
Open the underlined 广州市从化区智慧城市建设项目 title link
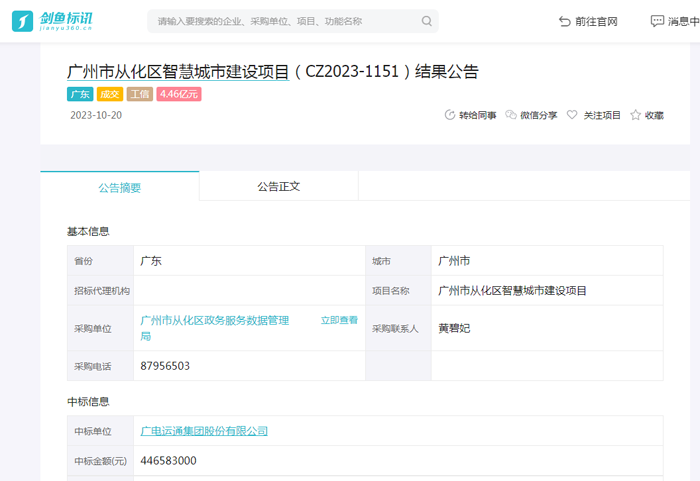178,71
